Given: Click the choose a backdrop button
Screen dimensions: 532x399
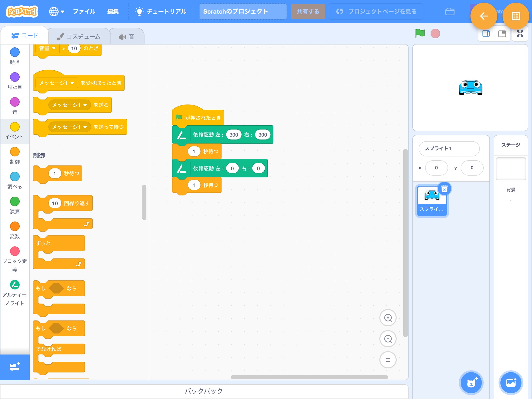Looking at the screenshot, I should pos(511,383).
